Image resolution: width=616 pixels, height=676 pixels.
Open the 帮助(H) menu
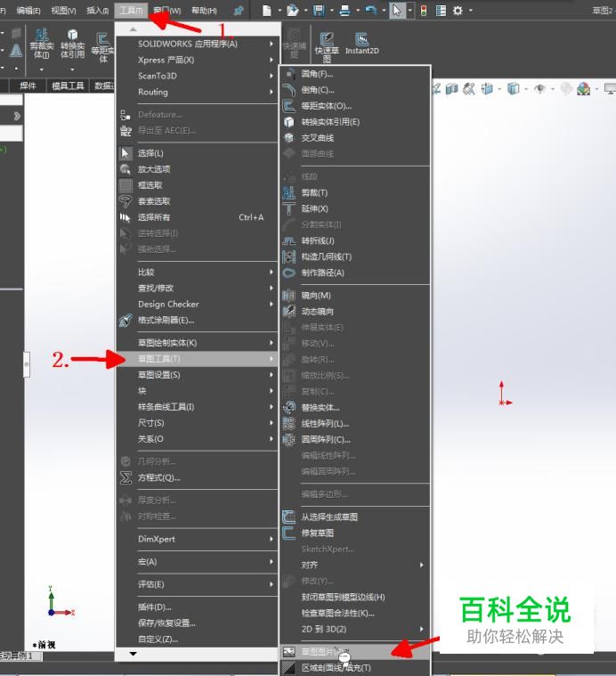point(204,11)
